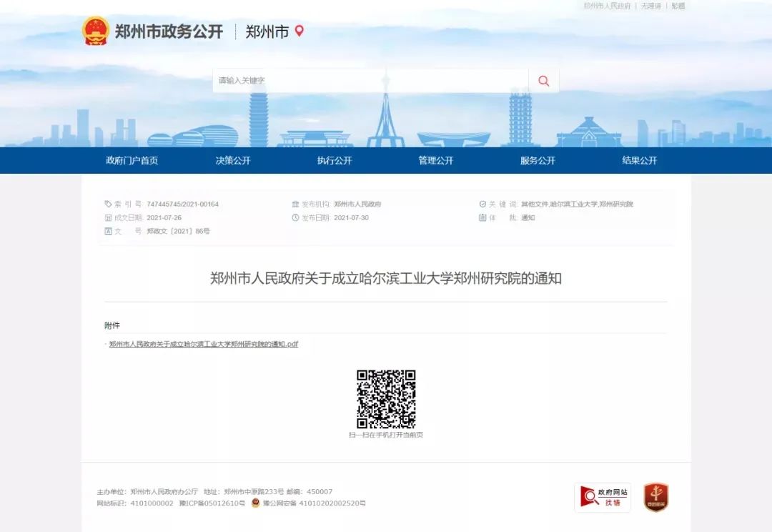
Task: Click the keywords 其他文件,哈尔滨工业大学,郑州研究院
Action: [577, 204]
